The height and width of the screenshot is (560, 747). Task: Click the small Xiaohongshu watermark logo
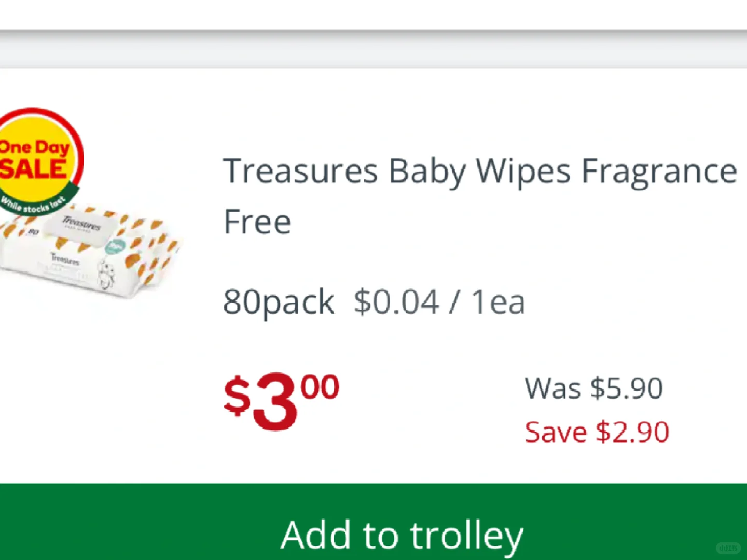pyautogui.click(x=728, y=548)
